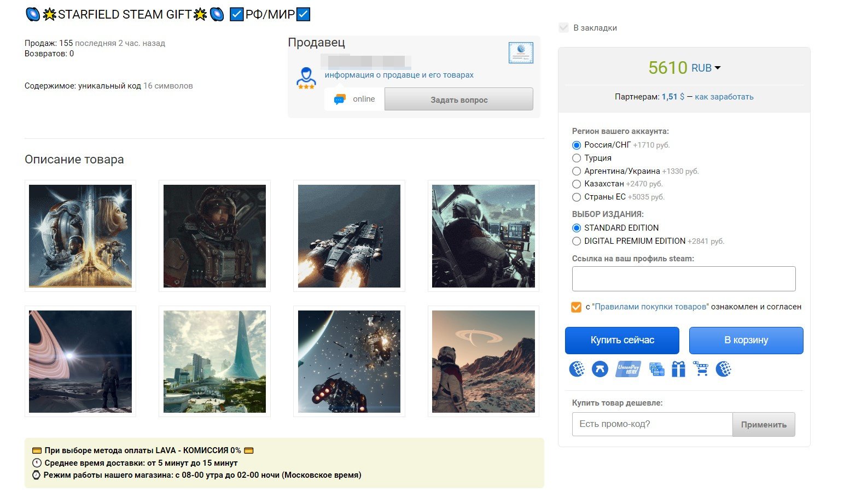
Task: Click the bank cards payment icon
Action: pyautogui.click(x=656, y=369)
